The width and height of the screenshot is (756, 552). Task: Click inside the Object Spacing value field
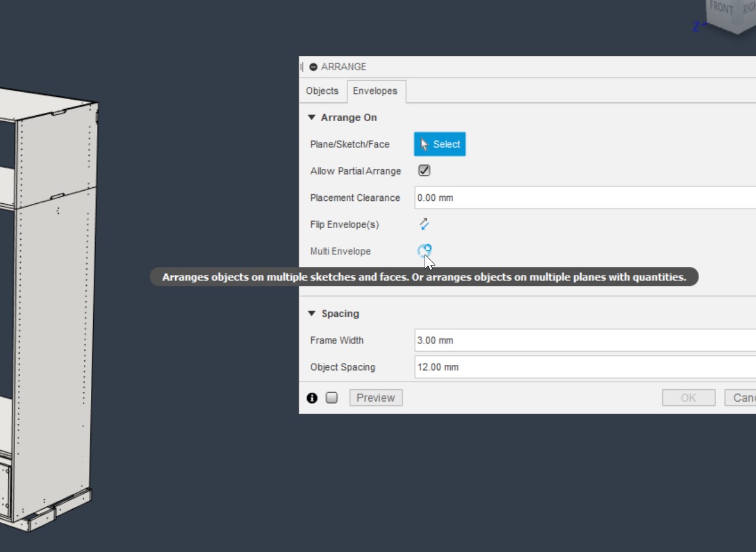pyautogui.click(x=505, y=367)
